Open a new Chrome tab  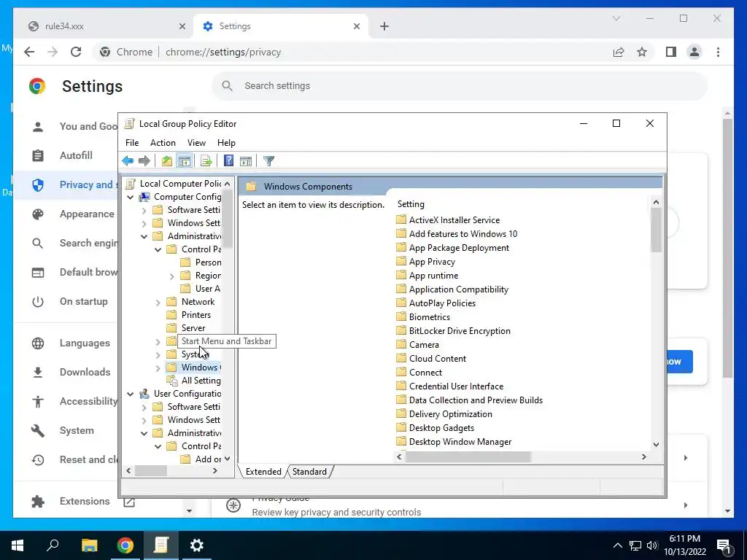[x=384, y=26]
